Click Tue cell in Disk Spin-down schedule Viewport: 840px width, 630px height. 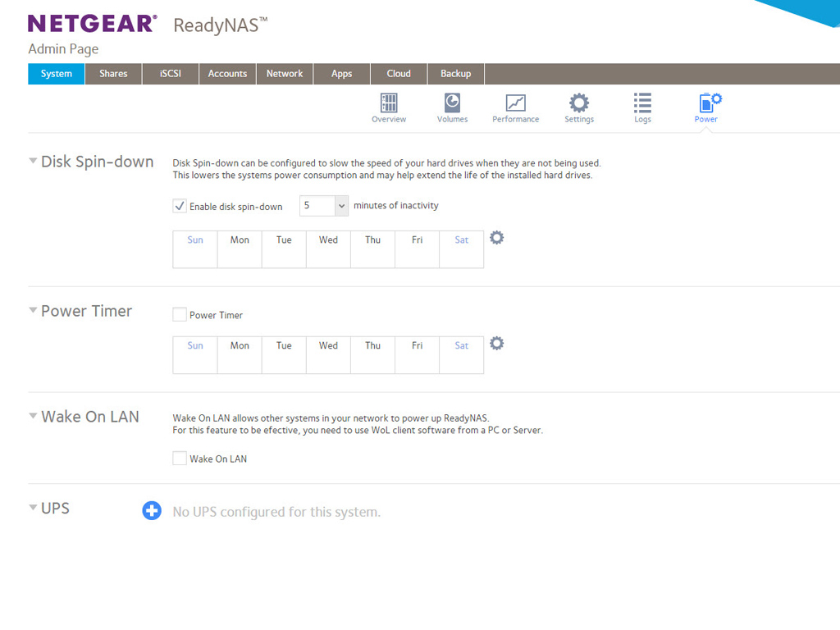[284, 249]
